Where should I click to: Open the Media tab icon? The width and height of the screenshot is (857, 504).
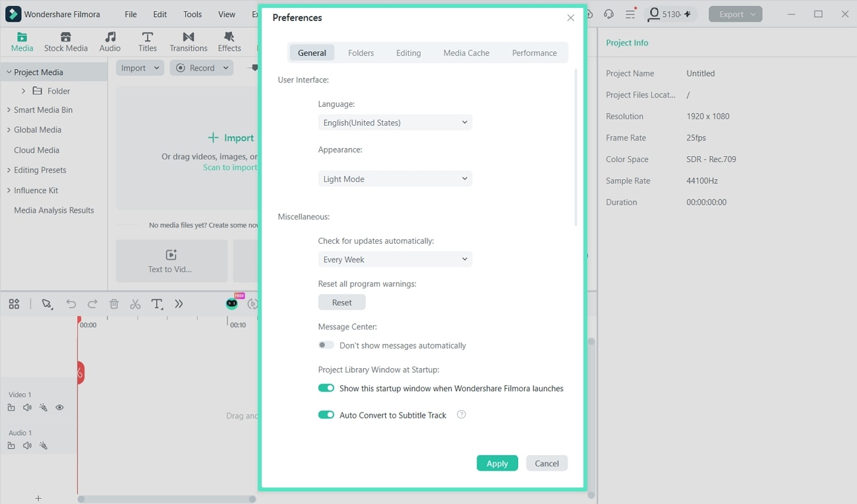tap(22, 42)
